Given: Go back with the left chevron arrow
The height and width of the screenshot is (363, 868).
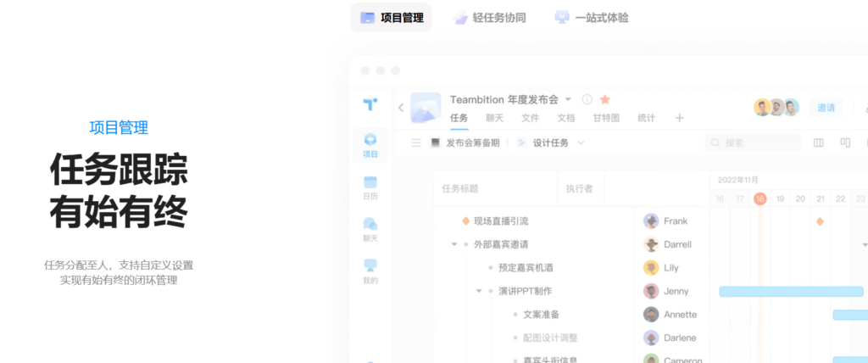Looking at the screenshot, I should tap(401, 108).
